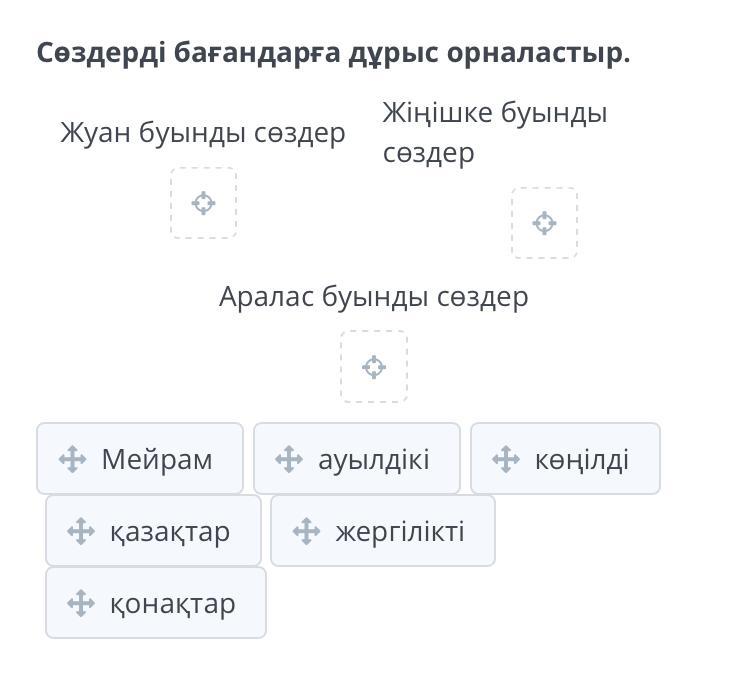Click the move icon on ауылдікі
750x698 pixels.
point(289,459)
